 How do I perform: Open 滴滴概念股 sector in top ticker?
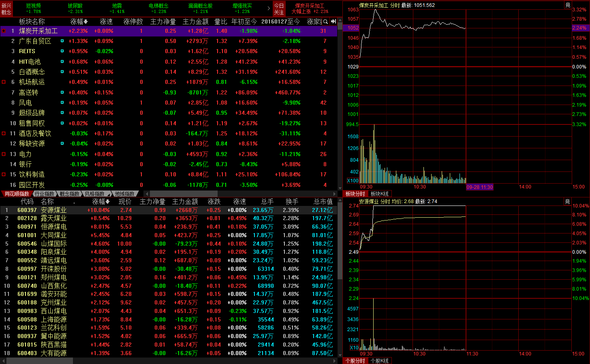click(200, 8)
